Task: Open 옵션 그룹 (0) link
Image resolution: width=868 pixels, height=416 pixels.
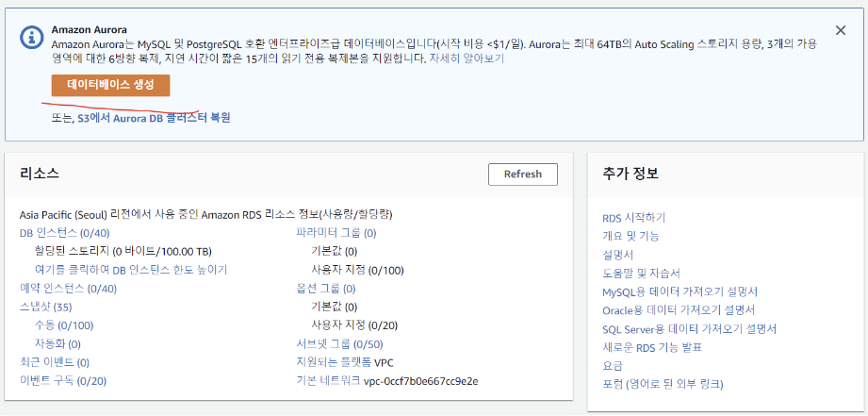Action: (326, 289)
